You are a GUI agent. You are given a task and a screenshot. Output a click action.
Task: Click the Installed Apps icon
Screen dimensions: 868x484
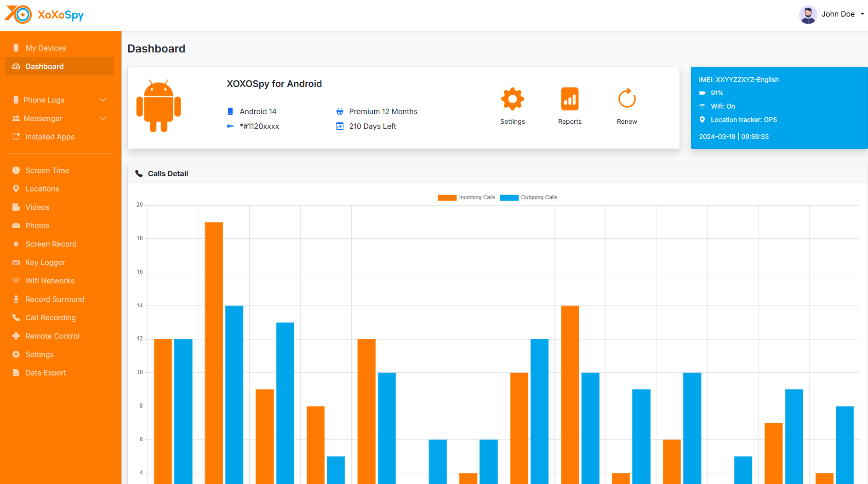pos(16,137)
